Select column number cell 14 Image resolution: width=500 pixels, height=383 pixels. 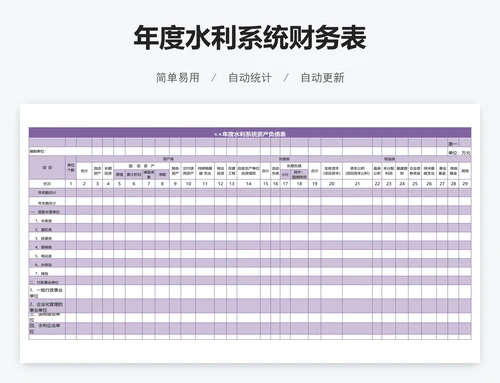[x=249, y=184]
